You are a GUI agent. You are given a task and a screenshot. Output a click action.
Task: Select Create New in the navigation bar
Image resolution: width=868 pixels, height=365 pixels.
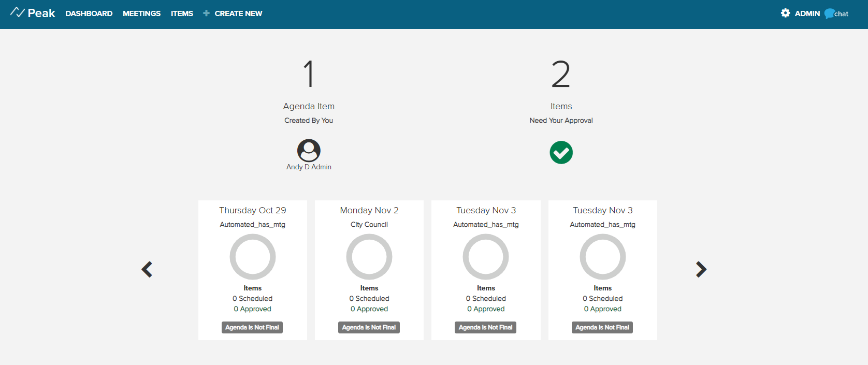(x=238, y=13)
